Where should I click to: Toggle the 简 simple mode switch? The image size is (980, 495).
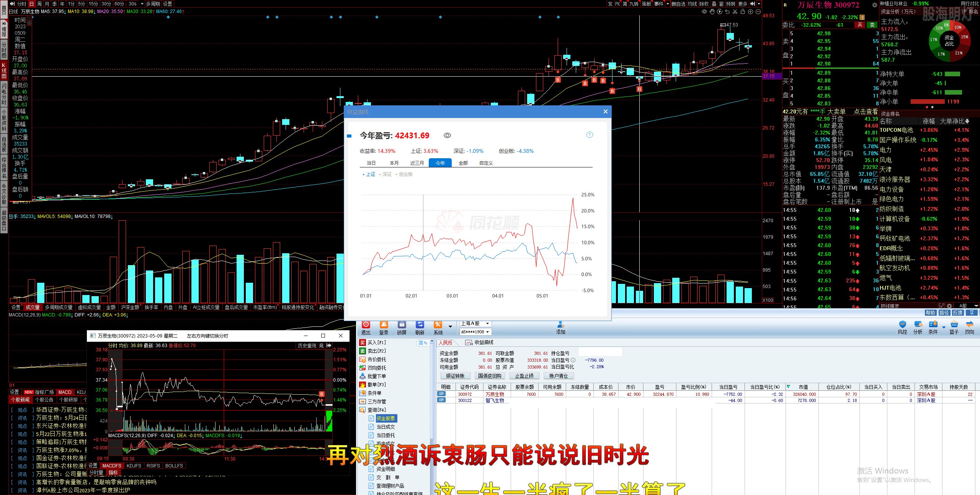coord(423,343)
